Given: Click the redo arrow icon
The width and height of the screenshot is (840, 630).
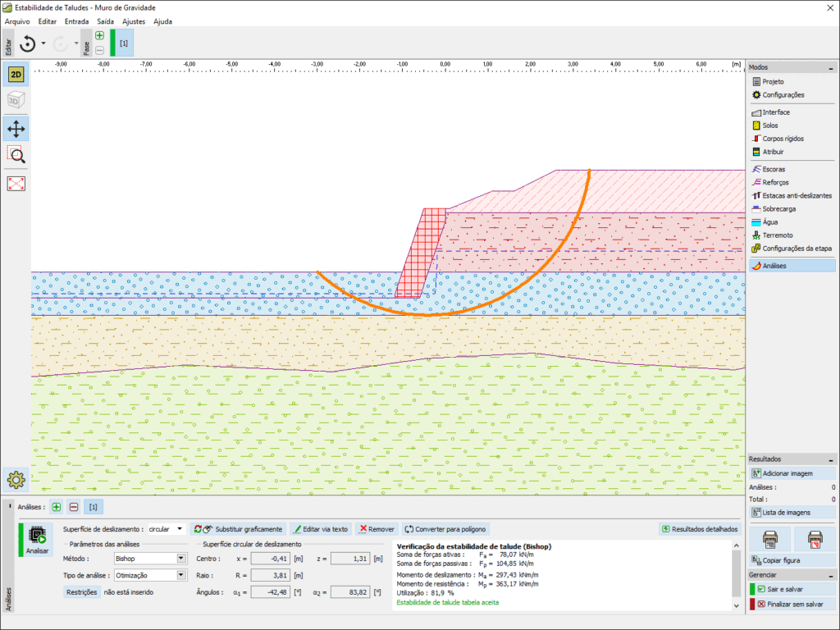Looking at the screenshot, I should coord(61,43).
